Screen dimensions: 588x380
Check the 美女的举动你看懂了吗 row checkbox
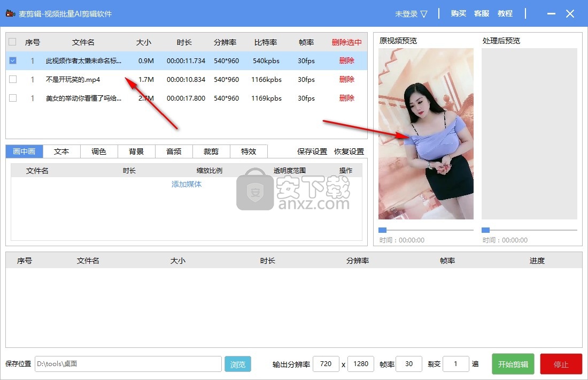tap(13, 98)
